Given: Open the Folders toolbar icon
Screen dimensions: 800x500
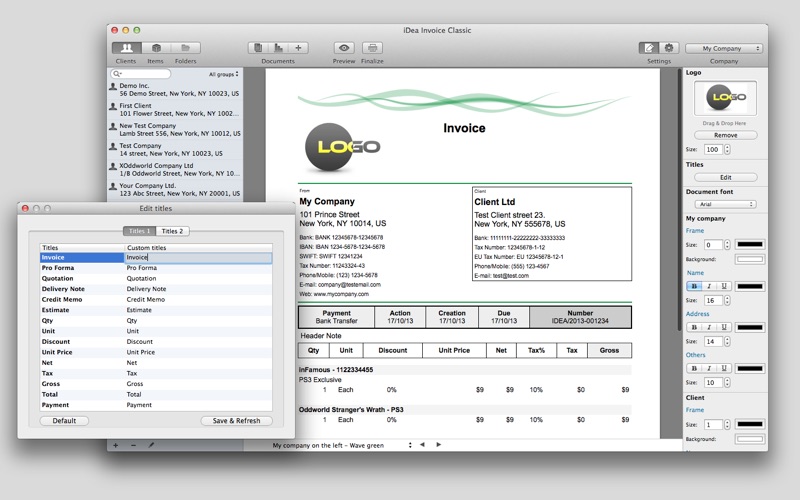Looking at the screenshot, I should (x=185, y=48).
